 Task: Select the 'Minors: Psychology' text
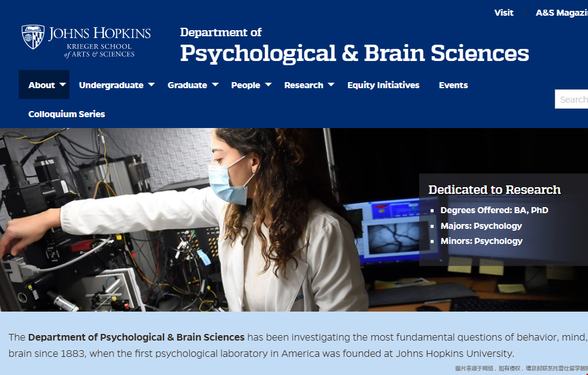coord(481,241)
